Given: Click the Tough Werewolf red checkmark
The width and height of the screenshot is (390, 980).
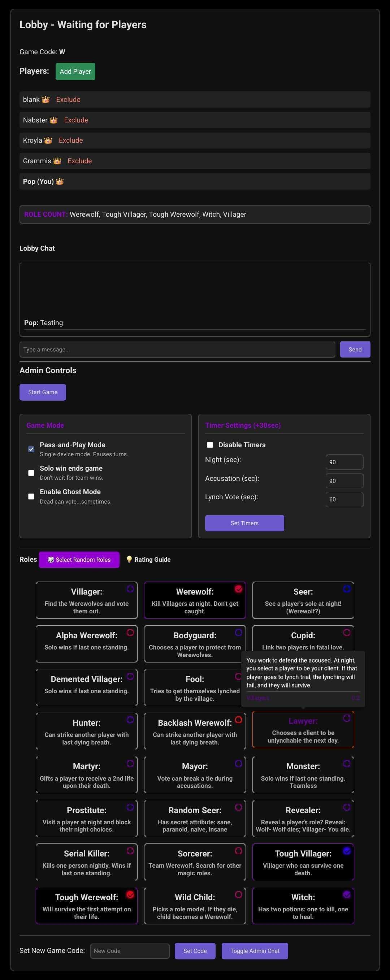Looking at the screenshot, I should (130, 895).
